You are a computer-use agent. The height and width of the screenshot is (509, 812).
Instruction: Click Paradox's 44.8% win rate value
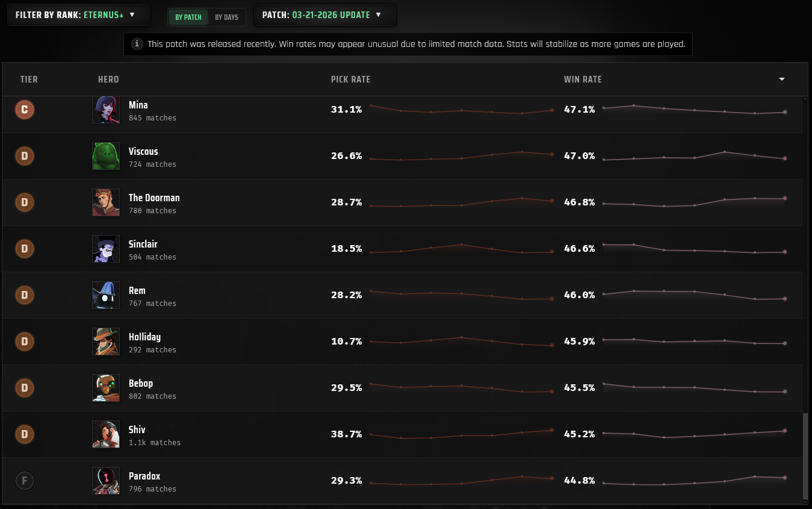tap(579, 481)
